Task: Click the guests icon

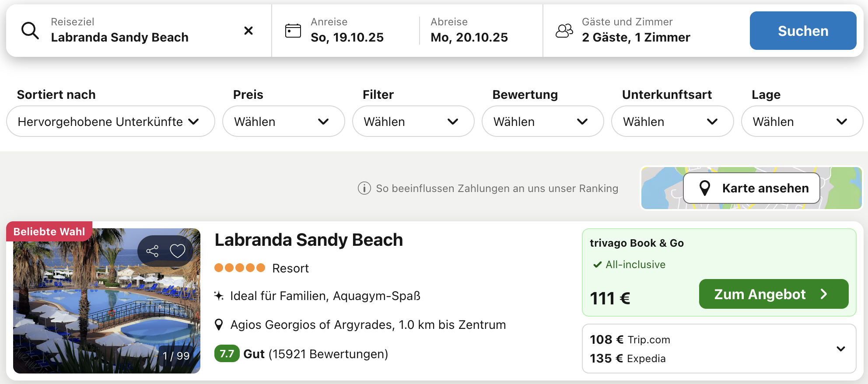Action: (x=564, y=31)
